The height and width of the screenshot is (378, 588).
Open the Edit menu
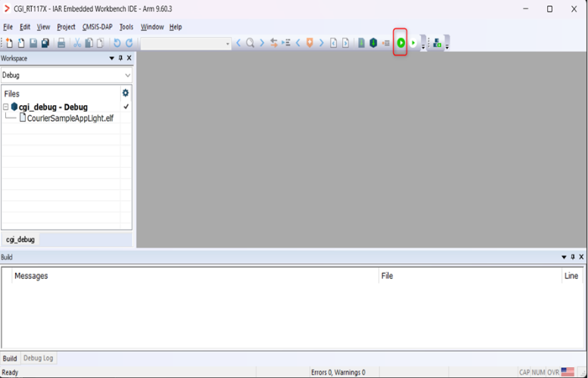click(x=25, y=27)
